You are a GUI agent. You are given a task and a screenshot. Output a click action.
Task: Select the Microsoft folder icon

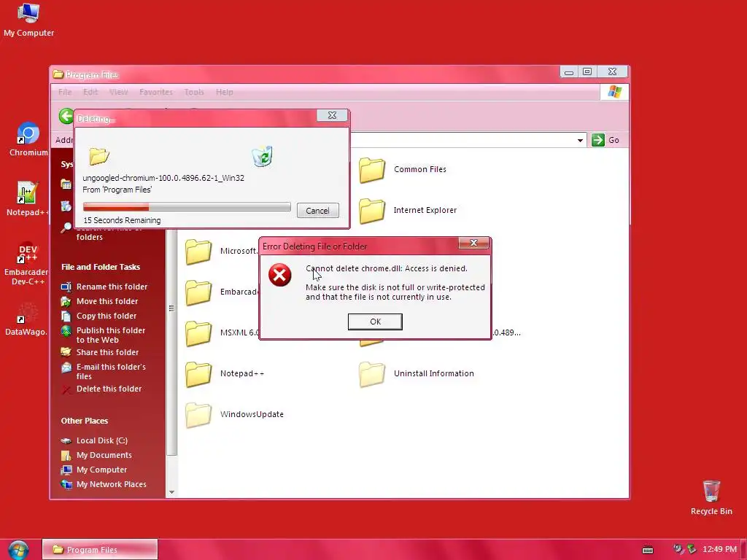point(198,251)
